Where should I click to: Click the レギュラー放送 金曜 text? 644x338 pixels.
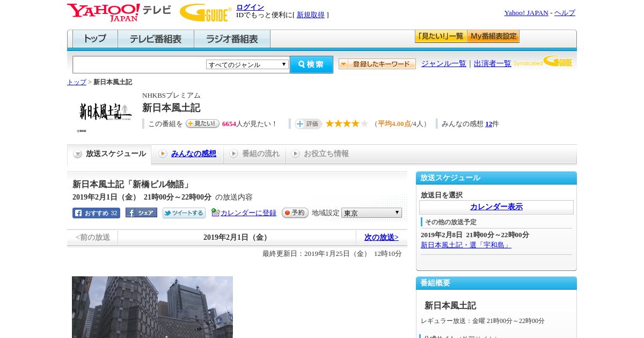click(x=482, y=321)
